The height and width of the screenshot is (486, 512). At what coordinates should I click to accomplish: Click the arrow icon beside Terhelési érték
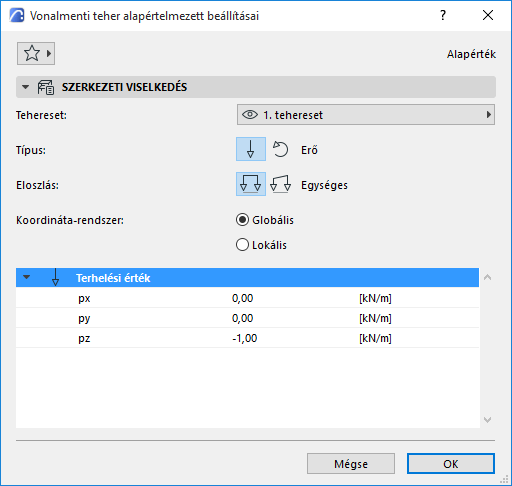[56, 277]
